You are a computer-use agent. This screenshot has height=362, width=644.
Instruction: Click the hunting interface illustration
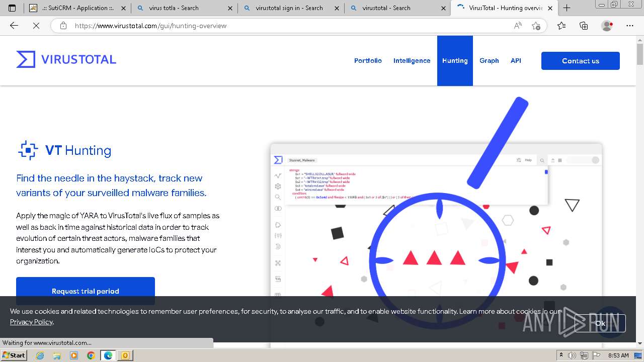pos(436,221)
